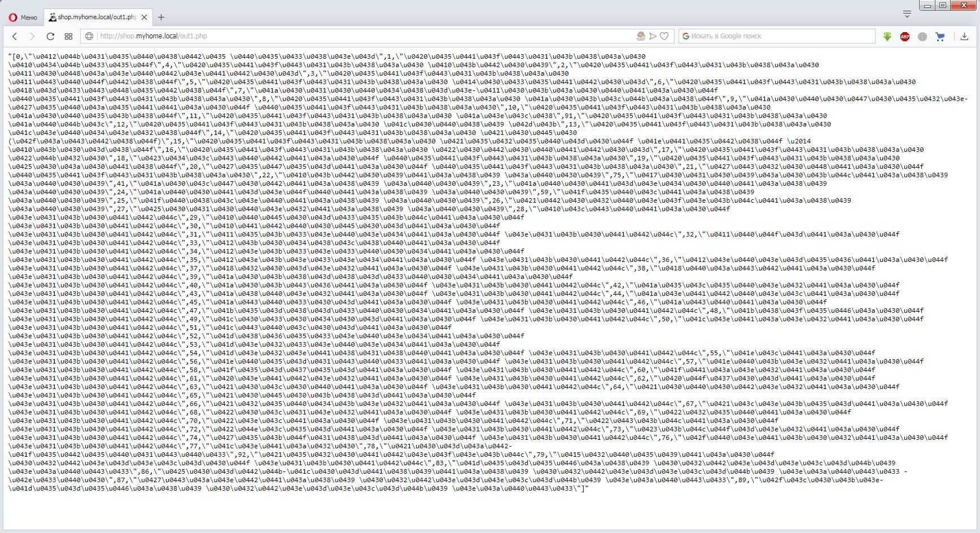
Task: Click the tab's favicon
Action: (52, 18)
